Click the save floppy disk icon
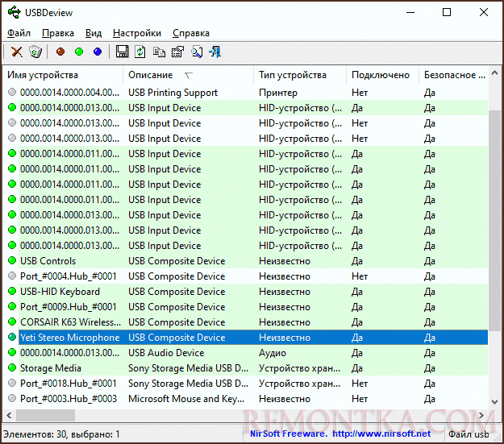 (123, 52)
